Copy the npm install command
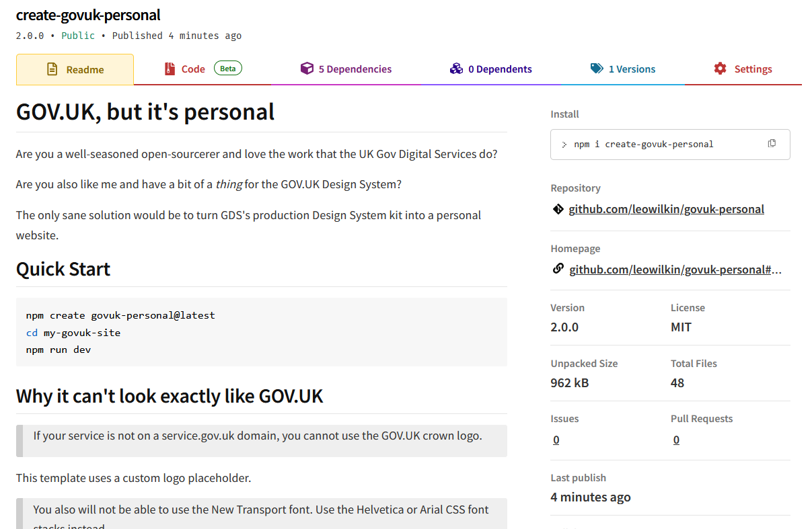Image resolution: width=812 pixels, height=529 pixels. coord(772,143)
